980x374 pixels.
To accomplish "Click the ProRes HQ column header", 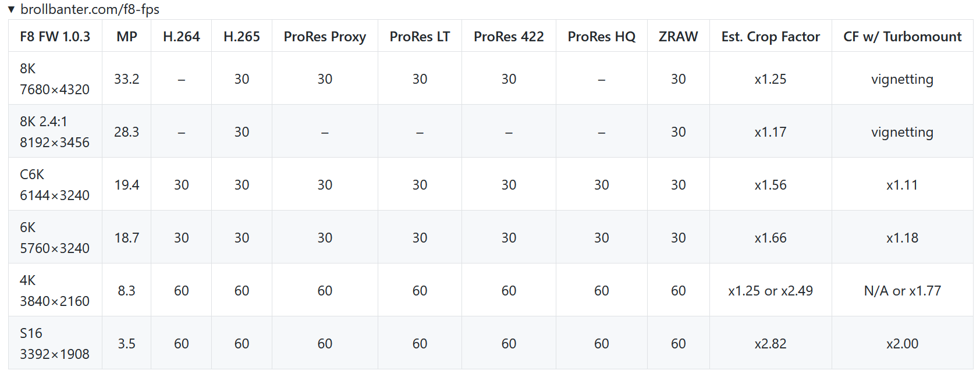I will coord(601,37).
